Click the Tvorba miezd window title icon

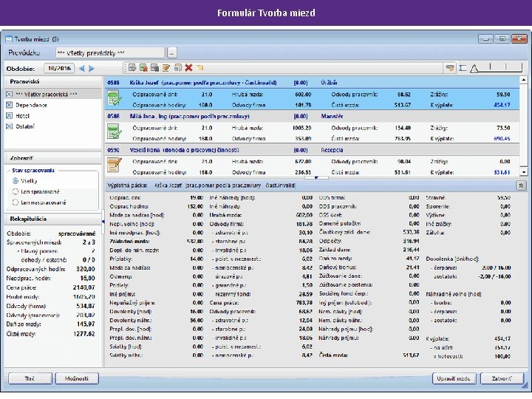coord(9,39)
